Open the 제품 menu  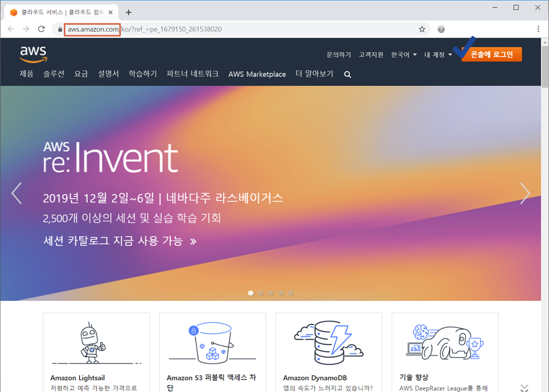pos(27,74)
